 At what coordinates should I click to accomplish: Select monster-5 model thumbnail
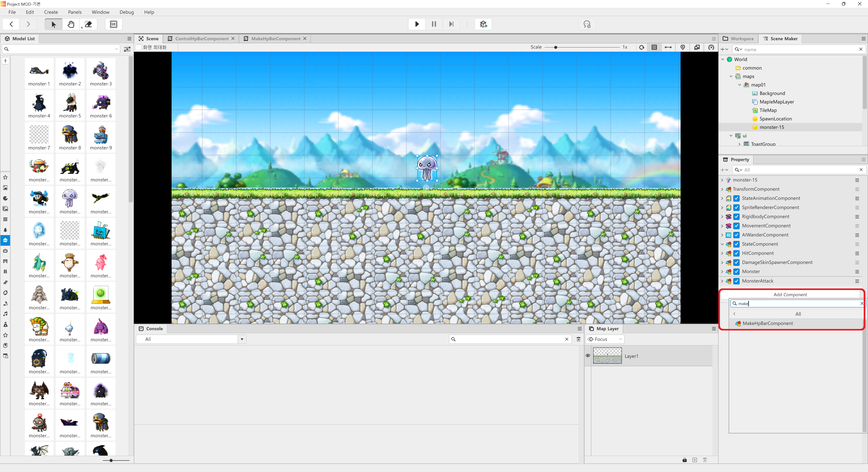pos(70,105)
